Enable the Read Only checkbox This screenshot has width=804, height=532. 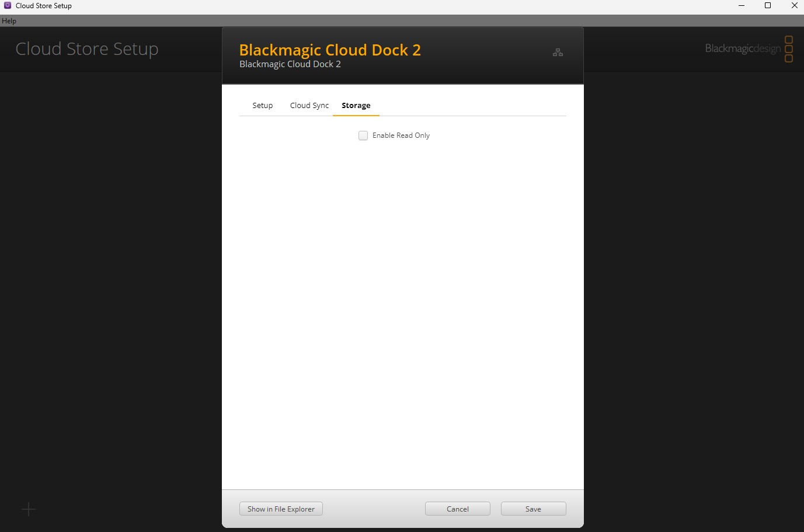[363, 135]
